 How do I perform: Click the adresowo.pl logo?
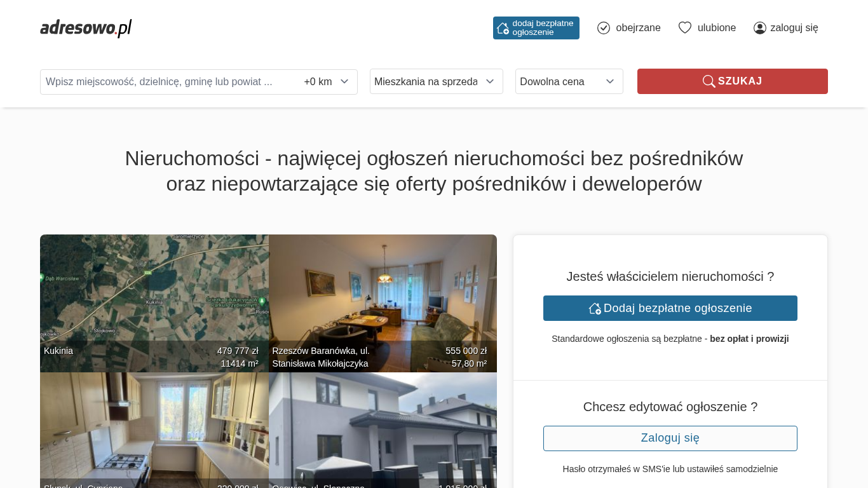point(86,28)
